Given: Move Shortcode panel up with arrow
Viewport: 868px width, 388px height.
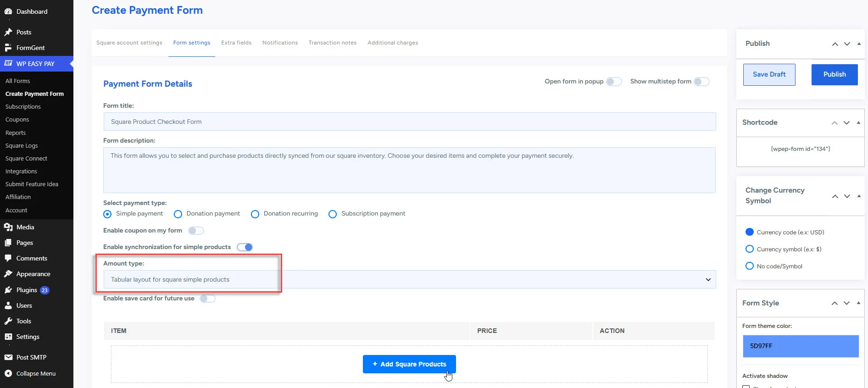Looking at the screenshot, I should (835, 123).
